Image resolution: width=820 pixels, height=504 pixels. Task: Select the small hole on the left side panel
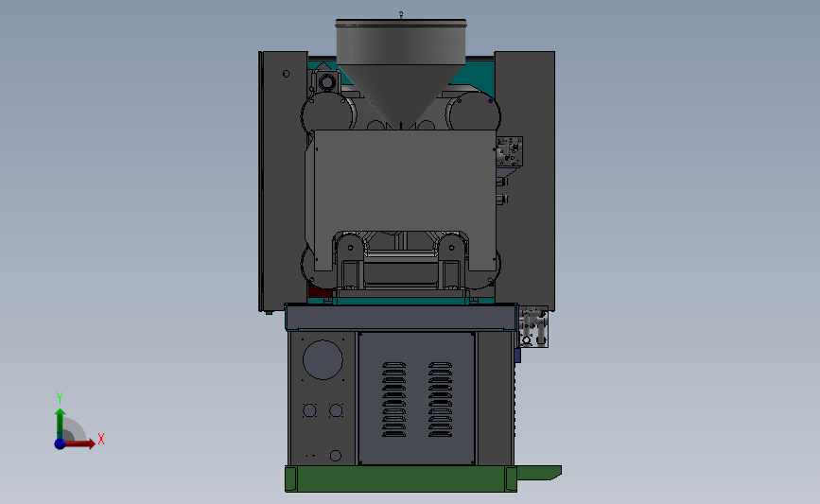286,74
